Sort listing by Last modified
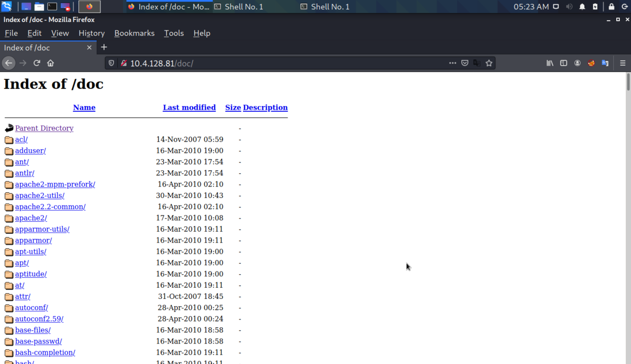Image resolution: width=631 pixels, height=364 pixels. [x=189, y=107]
